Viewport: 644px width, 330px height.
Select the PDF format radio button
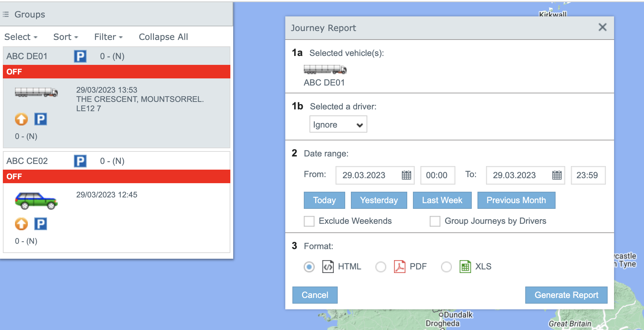[381, 267]
